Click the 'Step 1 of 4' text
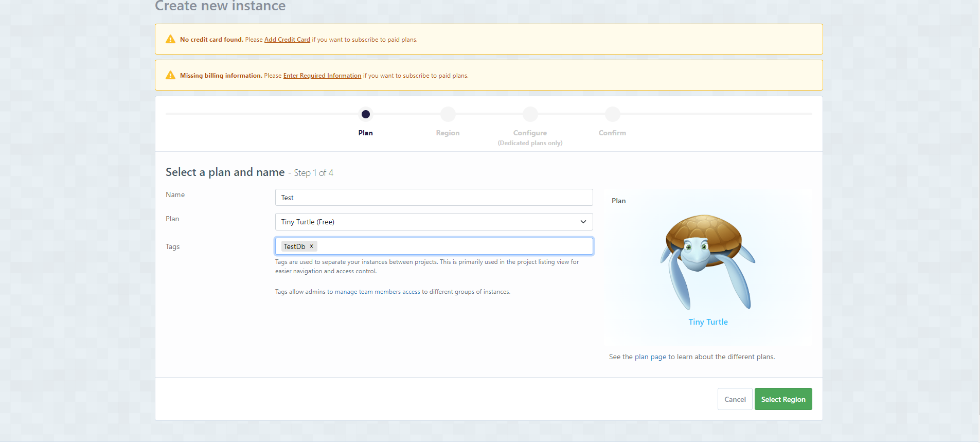This screenshot has height=443, width=980. tap(314, 173)
